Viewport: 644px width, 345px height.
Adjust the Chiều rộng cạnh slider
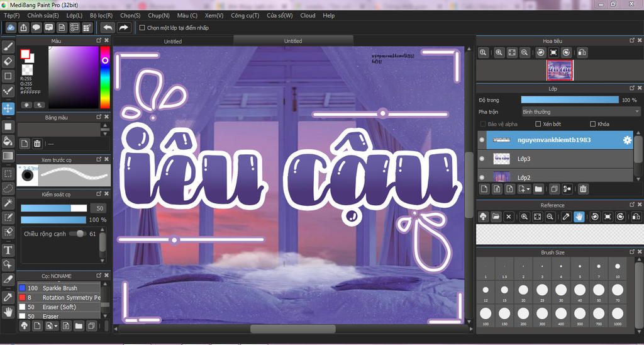pos(77,234)
